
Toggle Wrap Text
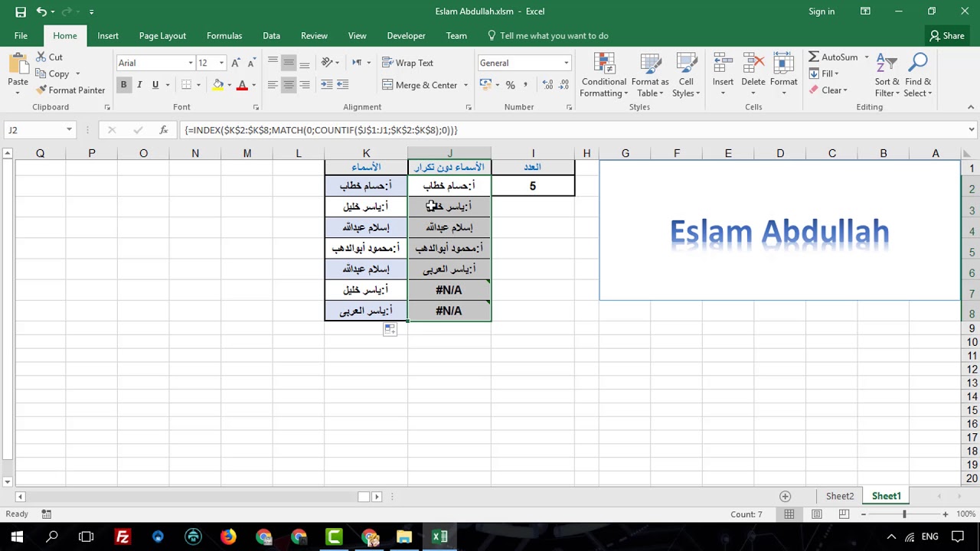(409, 63)
